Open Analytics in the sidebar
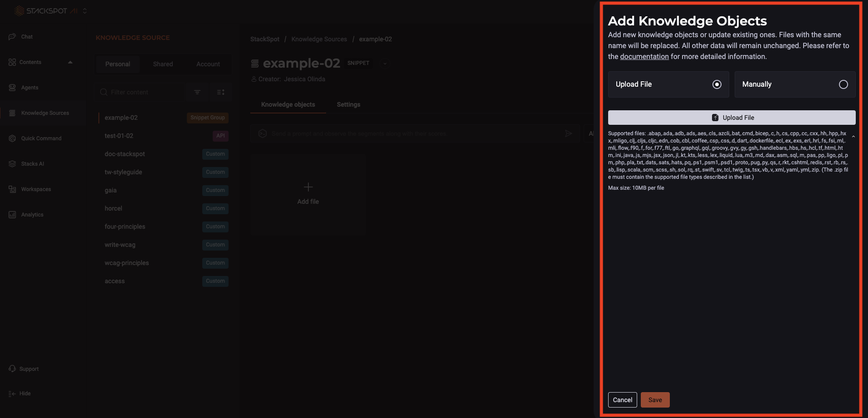This screenshot has height=418, width=868. point(32,215)
